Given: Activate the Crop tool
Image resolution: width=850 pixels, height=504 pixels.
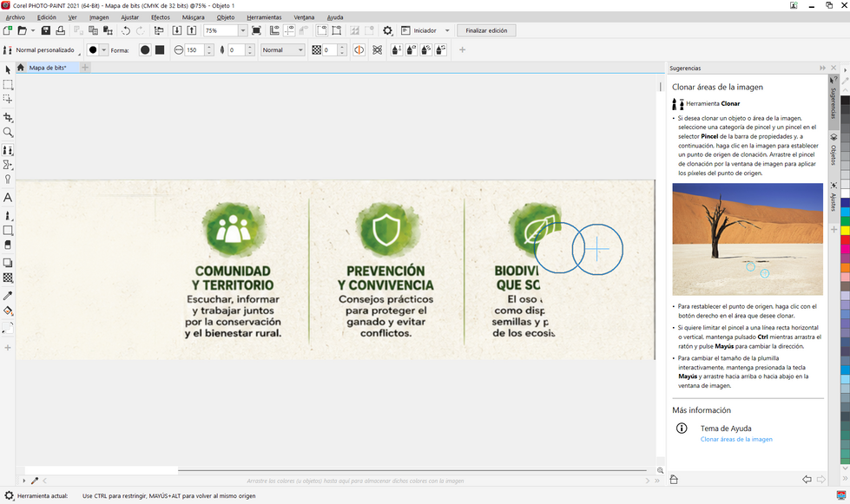Looking at the screenshot, I should point(8,117).
